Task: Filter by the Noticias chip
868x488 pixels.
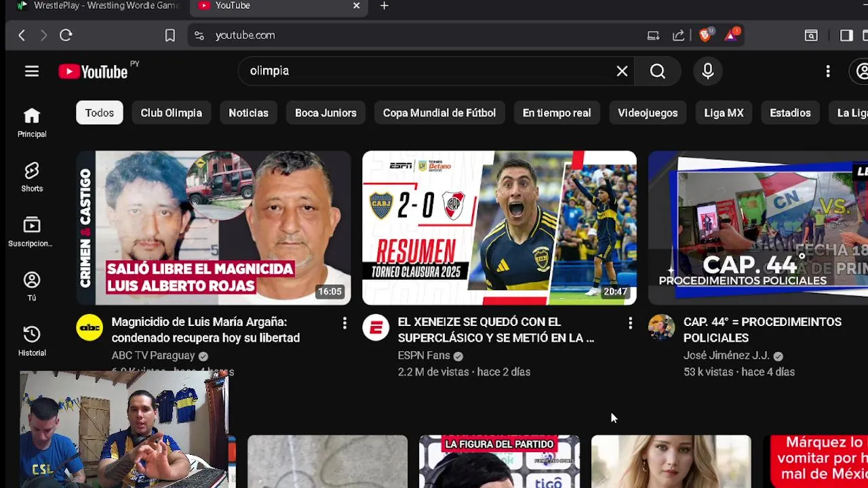Action: [x=248, y=113]
